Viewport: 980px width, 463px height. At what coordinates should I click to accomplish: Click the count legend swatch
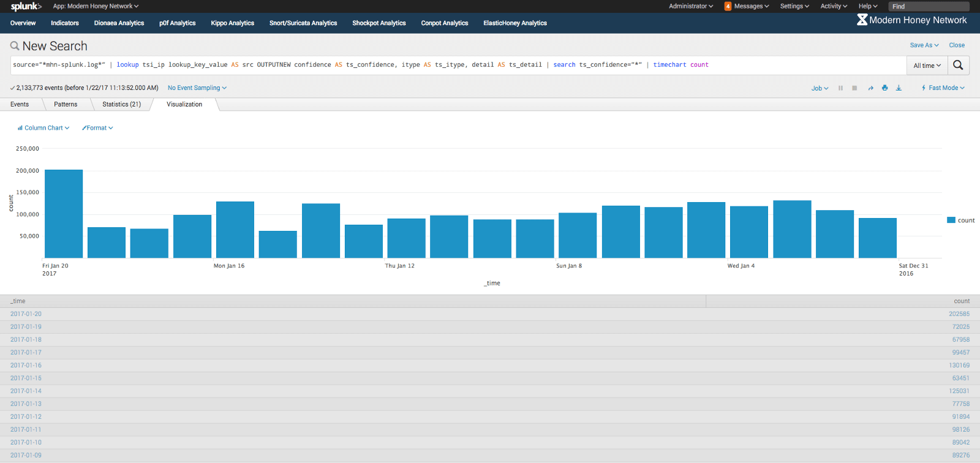tap(951, 220)
